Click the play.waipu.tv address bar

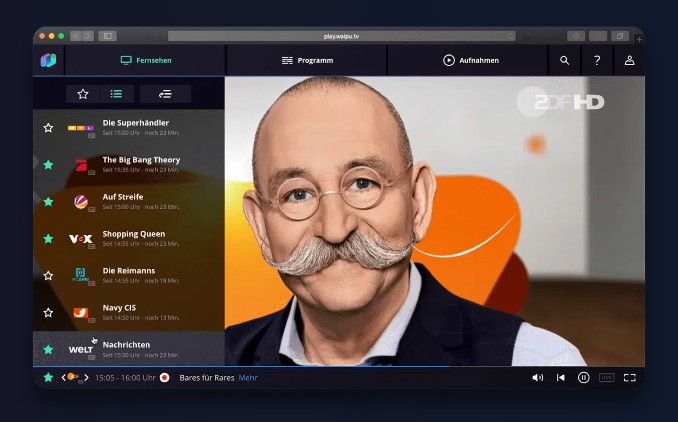(x=342, y=36)
